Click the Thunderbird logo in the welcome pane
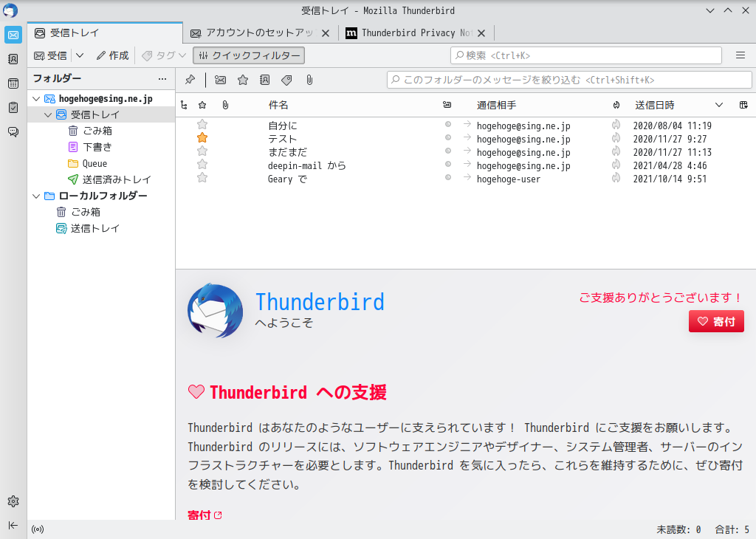The height and width of the screenshot is (539, 756). [215, 311]
